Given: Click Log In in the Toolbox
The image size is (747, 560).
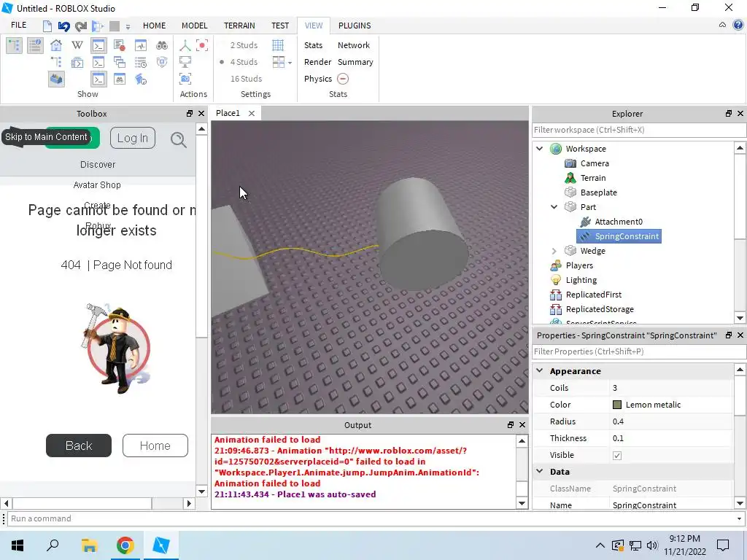Looking at the screenshot, I should (133, 138).
